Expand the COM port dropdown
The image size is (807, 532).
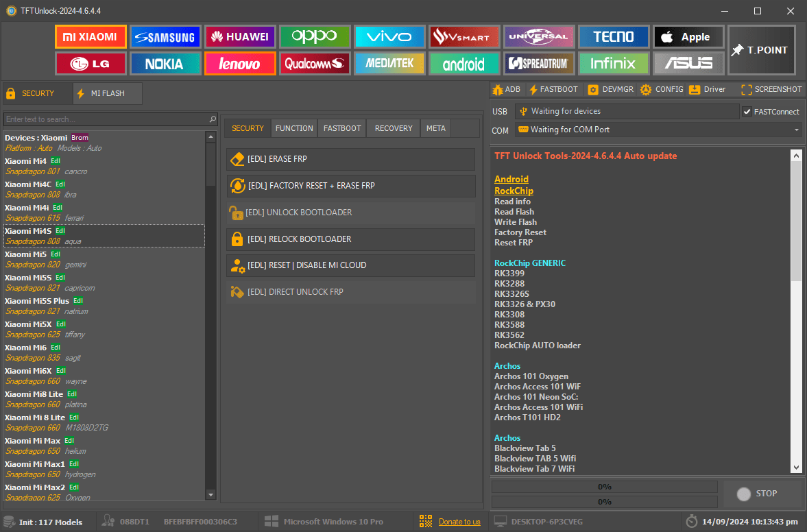tap(797, 130)
